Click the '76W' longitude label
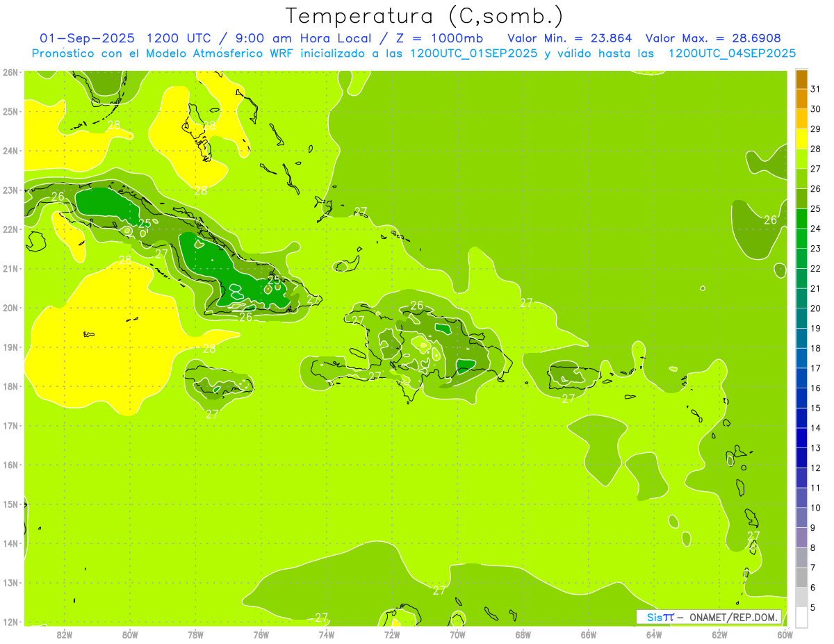This screenshot has height=644, width=834. [x=261, y=634]
